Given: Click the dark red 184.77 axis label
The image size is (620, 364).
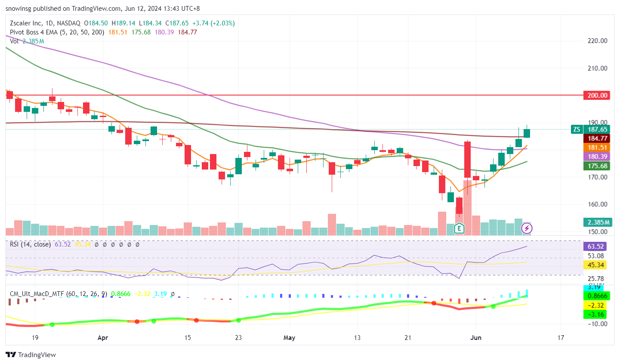Looking at the screenshot, I should (596, 138).
